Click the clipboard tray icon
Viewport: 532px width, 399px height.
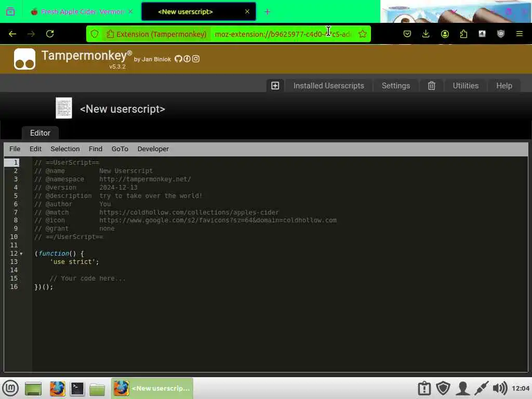tap(424, 388)
